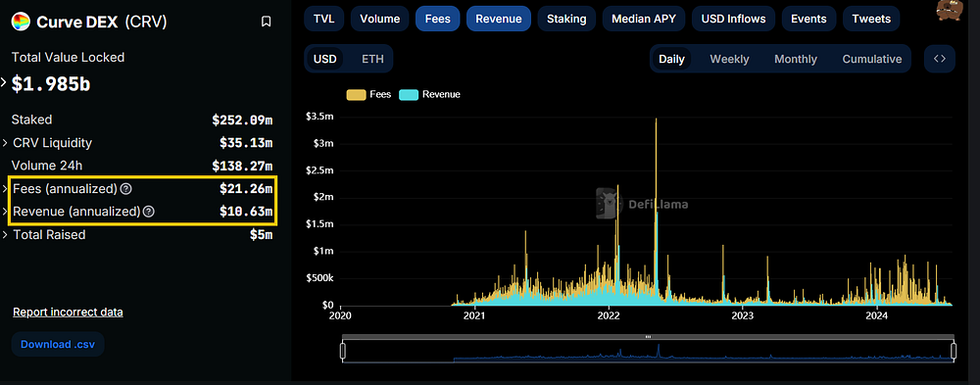
Task: Click the tallest fees spike in mid-2022
Action: pos(656,211)
